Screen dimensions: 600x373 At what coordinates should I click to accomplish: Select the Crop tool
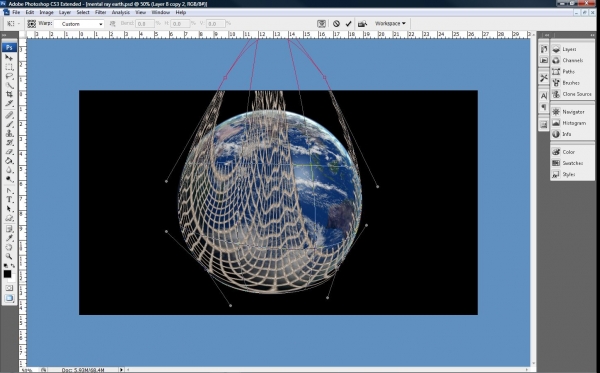9,94
